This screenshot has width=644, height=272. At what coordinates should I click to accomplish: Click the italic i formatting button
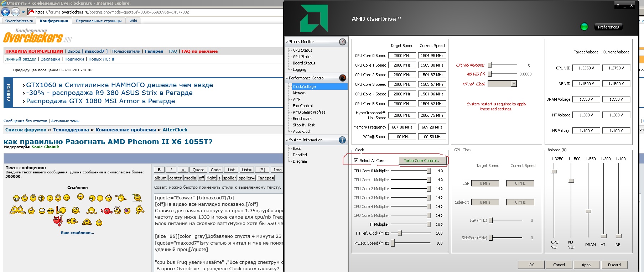(x=171, y=170)
